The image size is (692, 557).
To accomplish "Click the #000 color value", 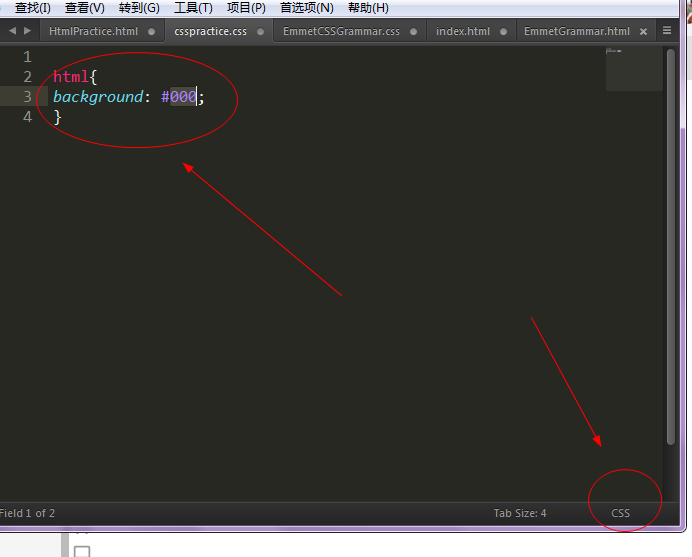I will (x=178, y=97).
